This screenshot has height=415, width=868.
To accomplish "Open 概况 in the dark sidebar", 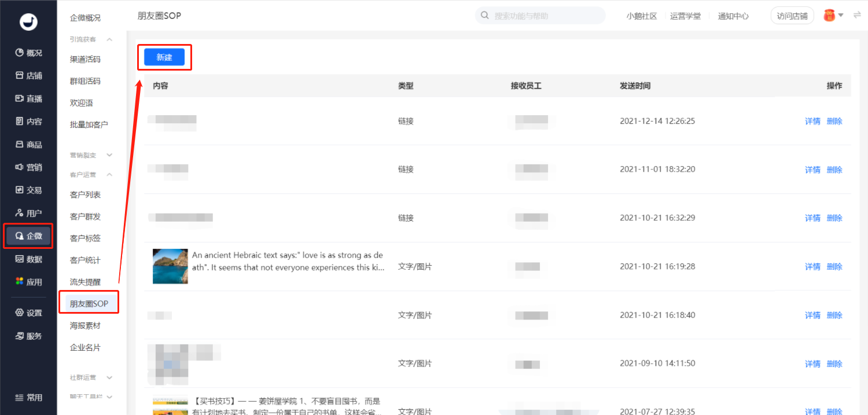I will point(28,53).
